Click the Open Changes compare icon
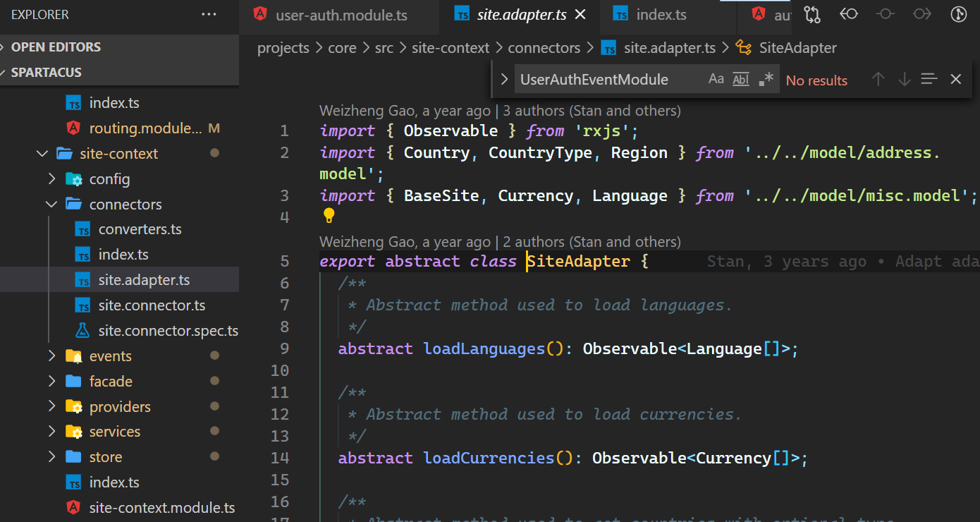Image resolution: width=980 pixels, height=522 pixels. 812,14
